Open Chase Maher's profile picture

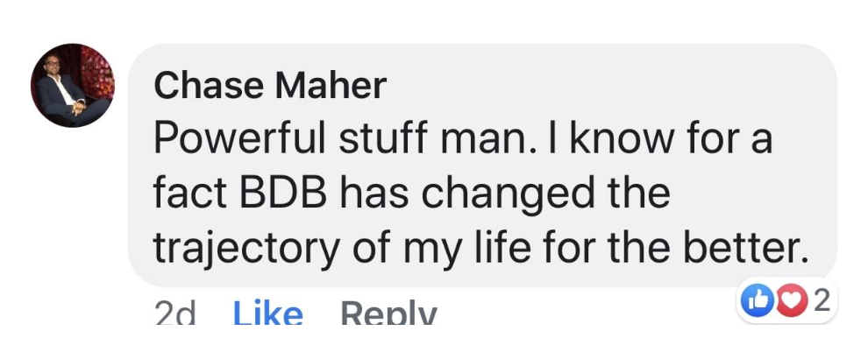pos(73,85)
